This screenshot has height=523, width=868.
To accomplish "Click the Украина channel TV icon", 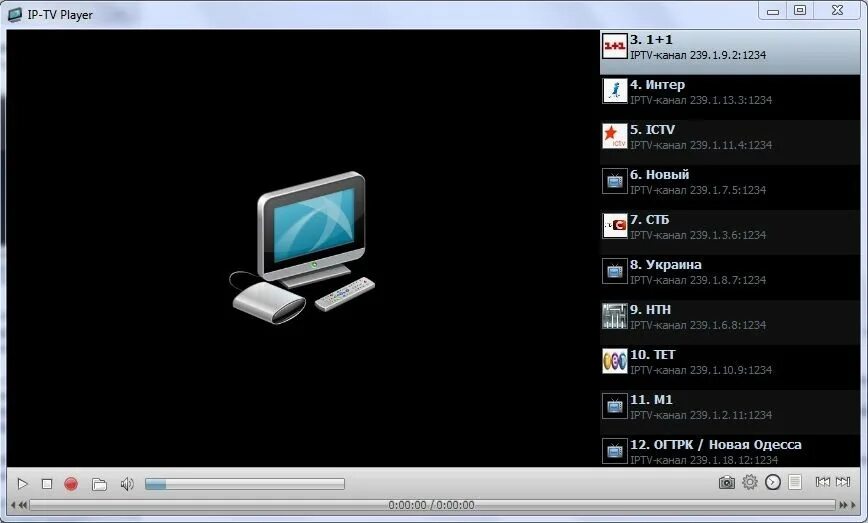I will point(614,271).
